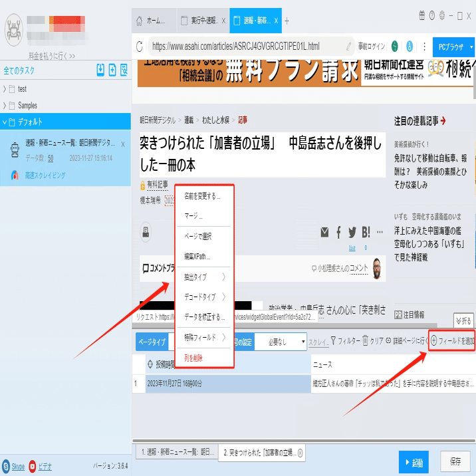Click the 注目の連載記事 heading link

pos(419,121)
